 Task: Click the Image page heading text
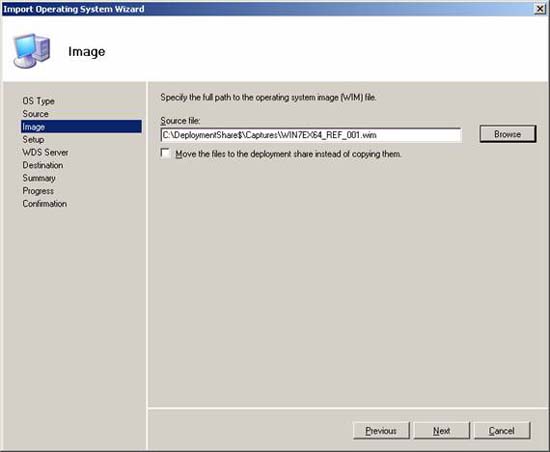87,52
